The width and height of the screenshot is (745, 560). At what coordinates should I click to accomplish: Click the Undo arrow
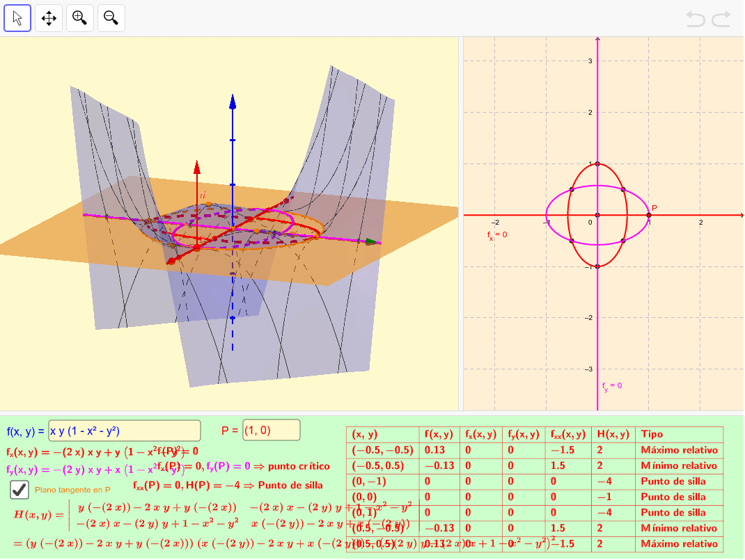tap(695, 19)
